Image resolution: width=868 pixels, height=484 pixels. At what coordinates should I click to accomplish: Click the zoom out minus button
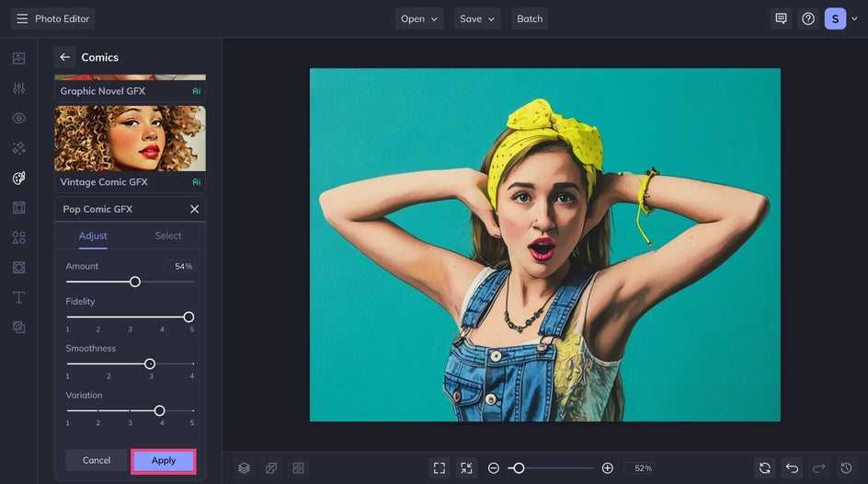(494, 468)
